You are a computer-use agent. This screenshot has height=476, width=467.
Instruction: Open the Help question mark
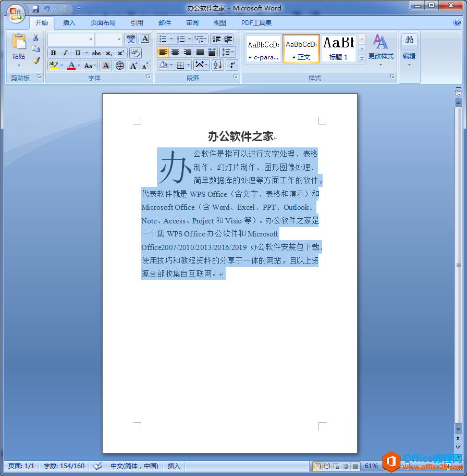457,22
